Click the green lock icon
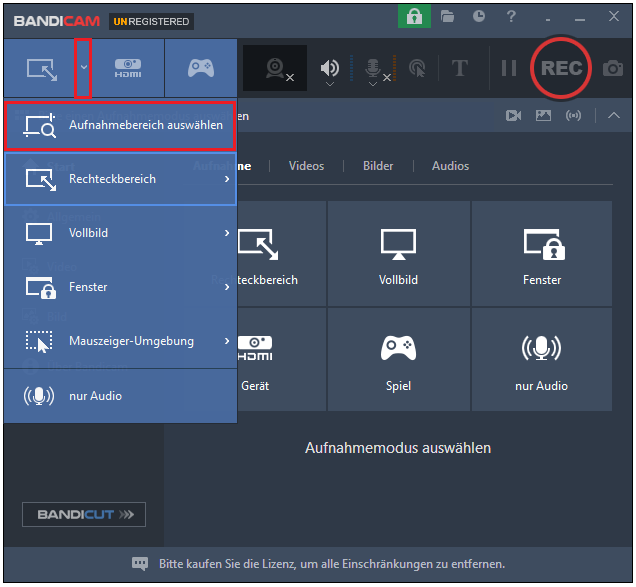 point(414,17)
